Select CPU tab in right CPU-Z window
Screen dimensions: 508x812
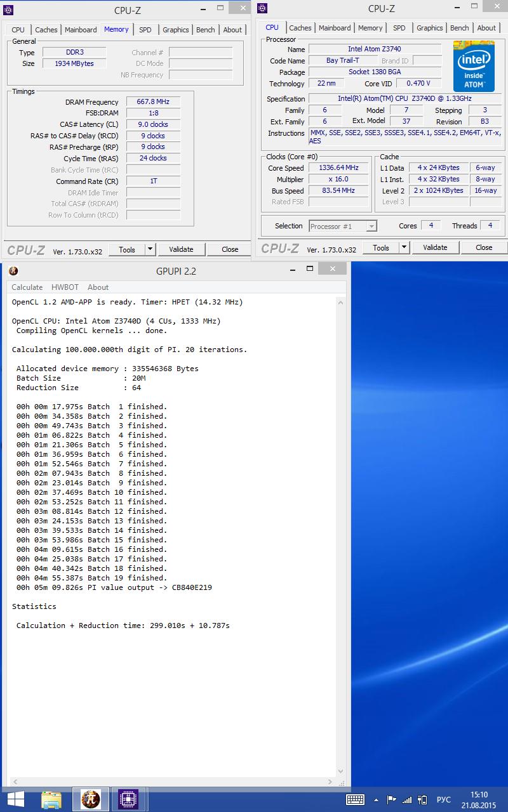(272, 27)
